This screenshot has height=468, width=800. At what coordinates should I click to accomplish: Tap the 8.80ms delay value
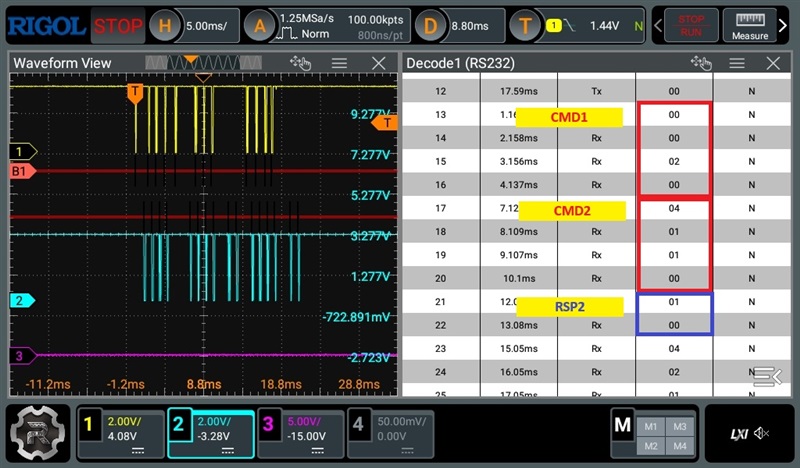[x=469, y=26]
